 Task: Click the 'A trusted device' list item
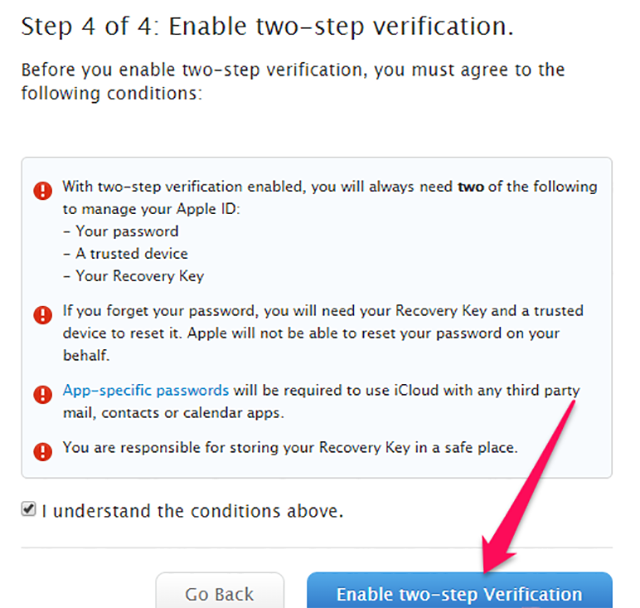(126, 254)
